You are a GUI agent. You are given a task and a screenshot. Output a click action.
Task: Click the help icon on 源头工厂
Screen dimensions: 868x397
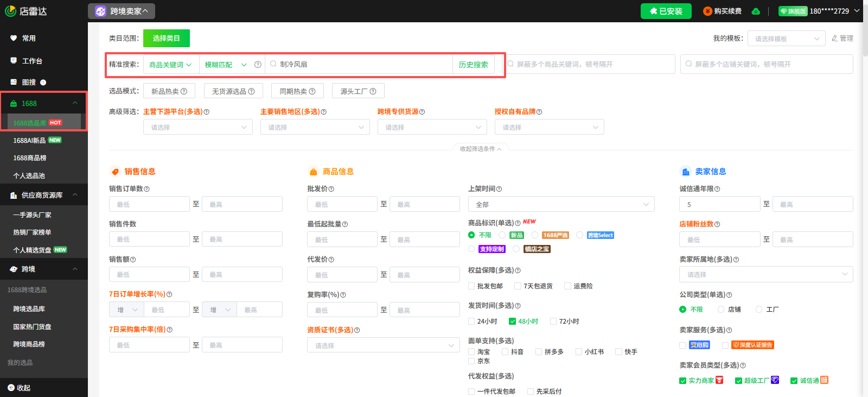373,91
